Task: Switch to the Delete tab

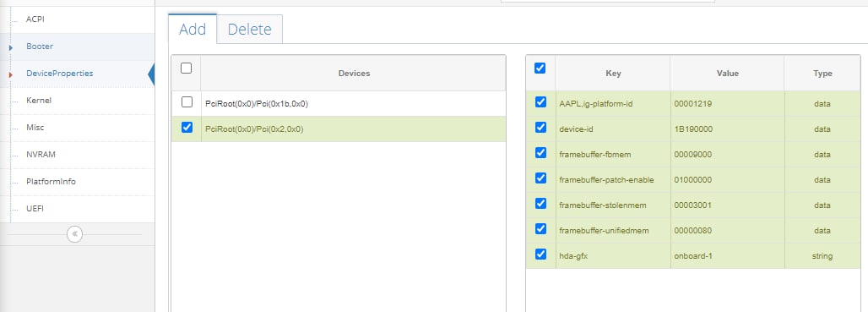Action: pyautogui.click(x=250, y=29)
